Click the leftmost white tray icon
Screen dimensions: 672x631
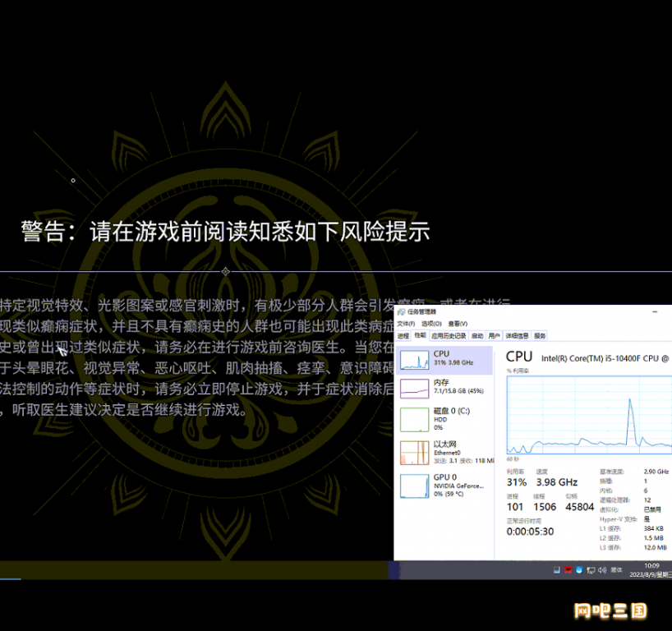(x=556, y=570)
